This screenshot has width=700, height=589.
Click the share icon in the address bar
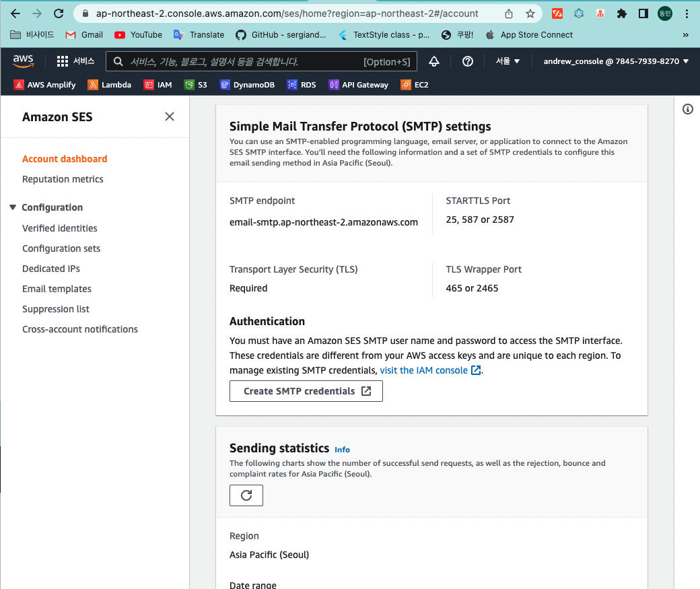(508, 14)
